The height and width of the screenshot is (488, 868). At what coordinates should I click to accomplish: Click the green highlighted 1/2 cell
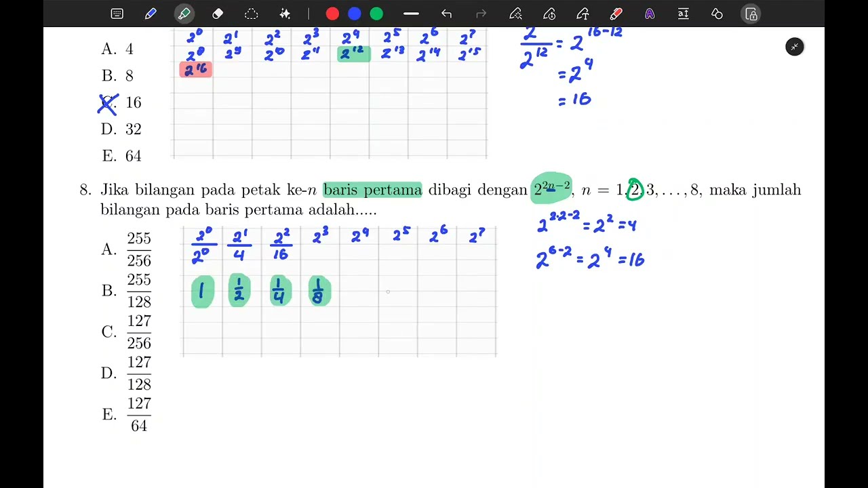[239, 291]
